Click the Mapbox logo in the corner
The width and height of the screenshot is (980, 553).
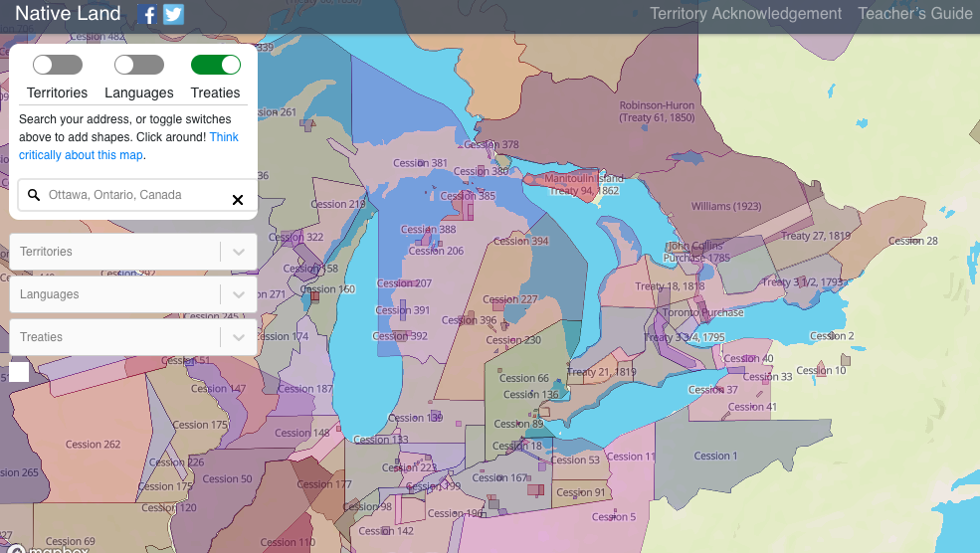(48, 548)
